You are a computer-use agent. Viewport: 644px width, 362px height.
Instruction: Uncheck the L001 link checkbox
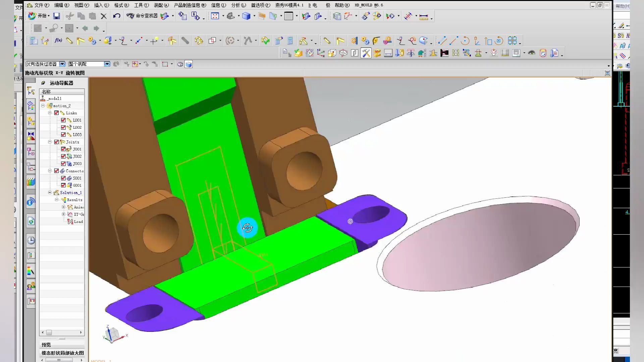pyautogui.click(x=63, y=120)
